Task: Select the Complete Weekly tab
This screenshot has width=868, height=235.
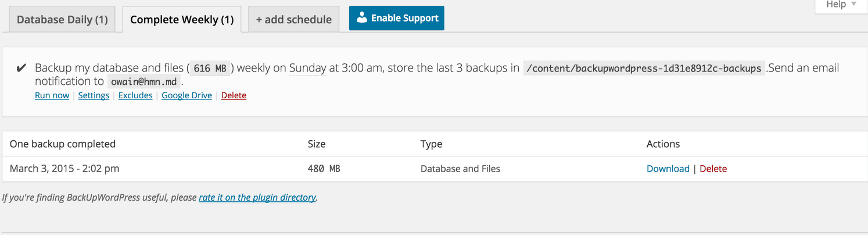Action: pos(182,19)
